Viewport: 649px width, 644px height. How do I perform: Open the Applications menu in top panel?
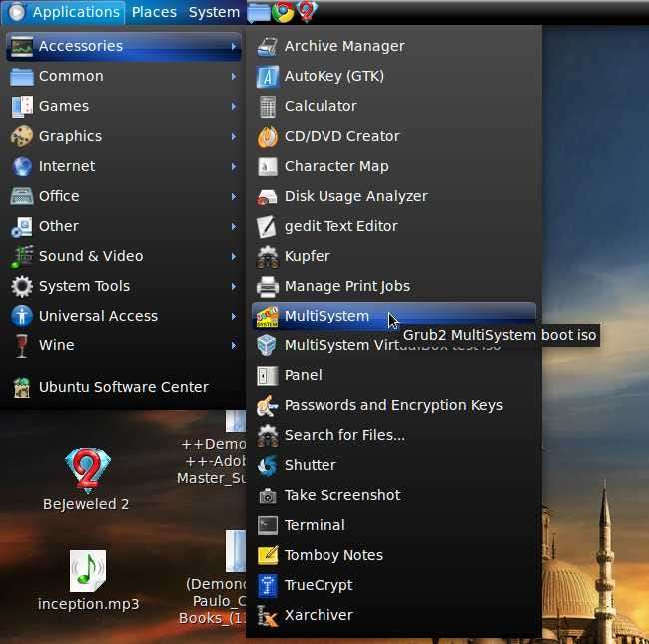(x=63, y=12)
